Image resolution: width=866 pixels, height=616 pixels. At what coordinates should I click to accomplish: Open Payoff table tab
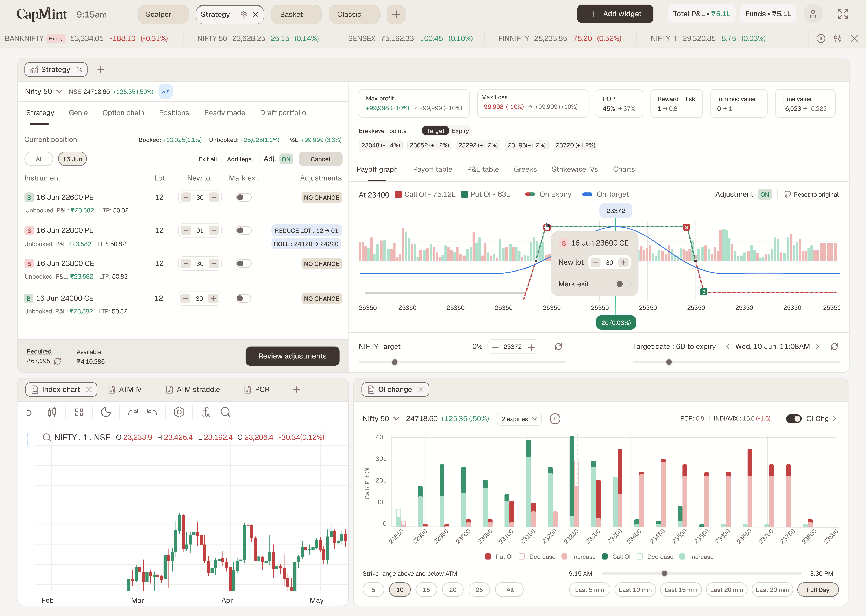coord(432,169)
